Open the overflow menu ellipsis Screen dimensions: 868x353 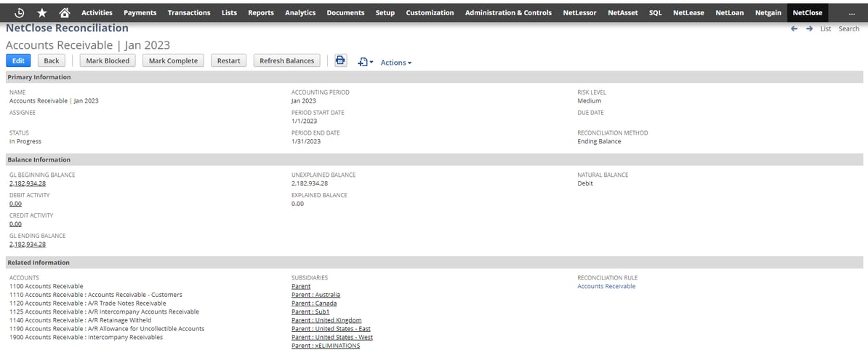[x=851, y=12]
